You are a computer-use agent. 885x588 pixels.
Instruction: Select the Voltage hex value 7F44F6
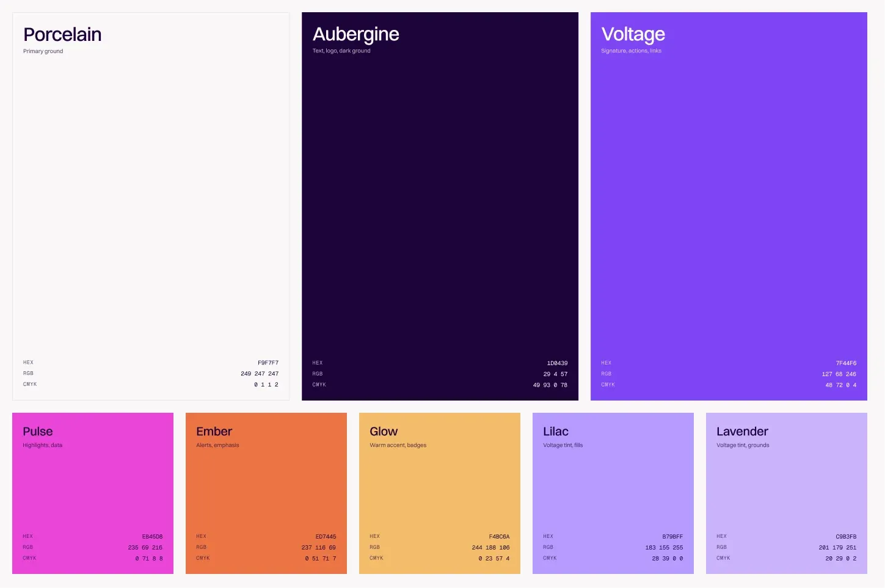click(x=846, y=363)
